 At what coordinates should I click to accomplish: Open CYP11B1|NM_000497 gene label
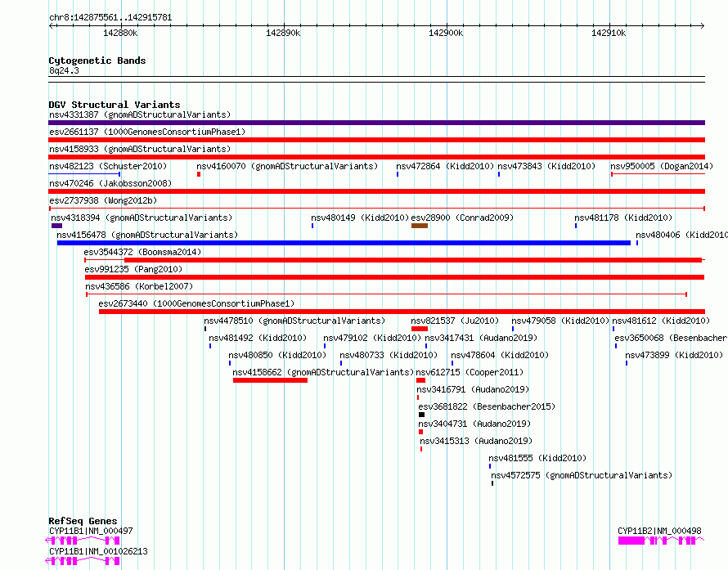(x=91, y=531)
